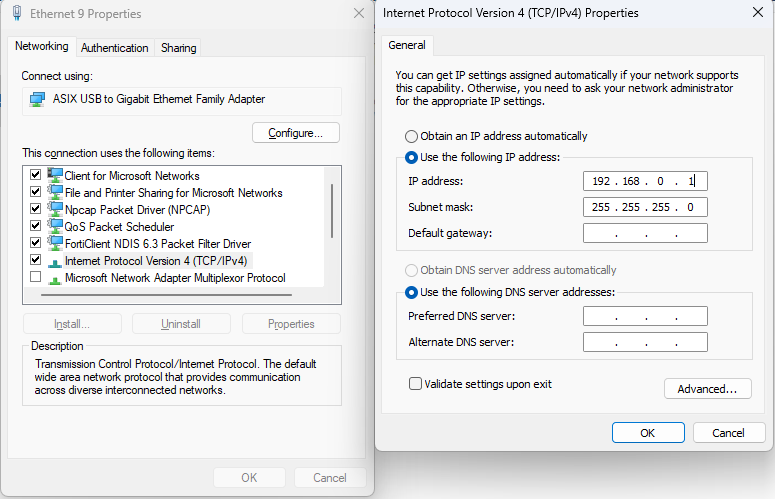Uncheck the Npcap Packet Driver checkbox

[x=36, y=209]
